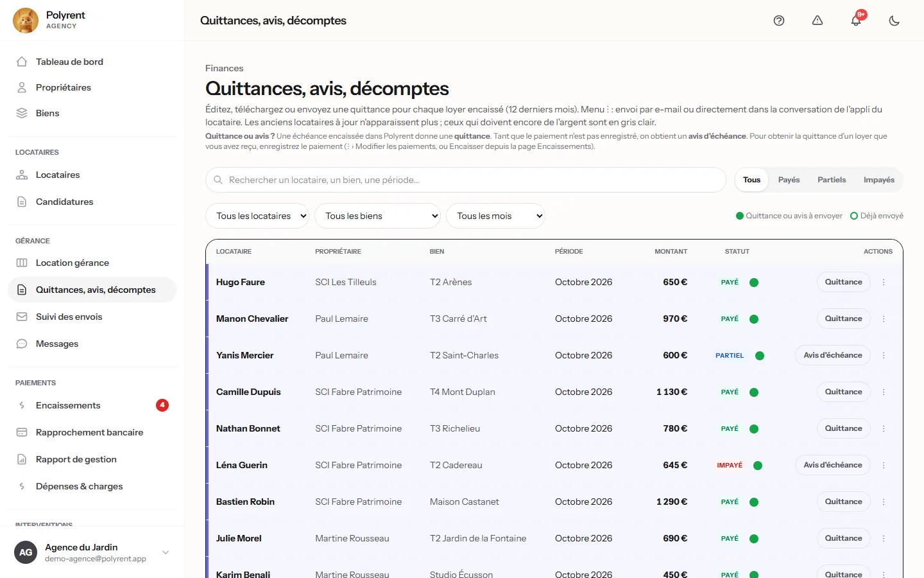The width and height of the screenshot is (924, 578).
Task: Select the Partiels filter tab
Action: (x=832, y=180)
